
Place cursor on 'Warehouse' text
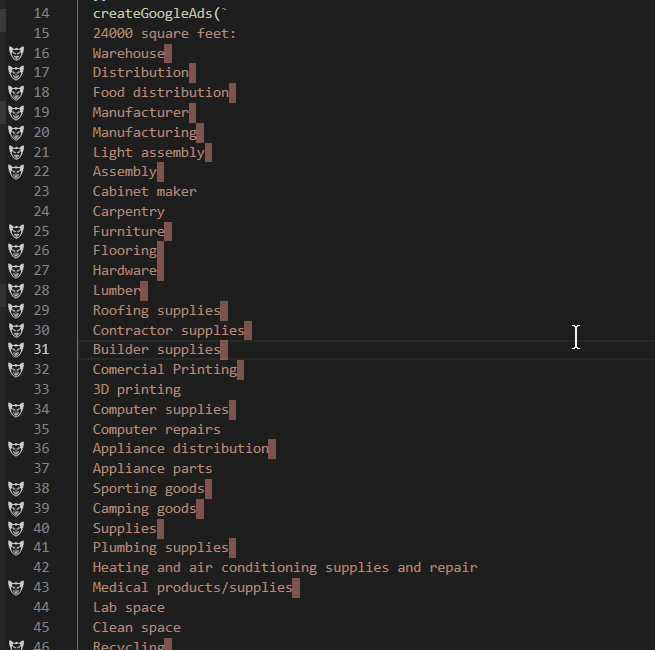click(x=129, y=53)
